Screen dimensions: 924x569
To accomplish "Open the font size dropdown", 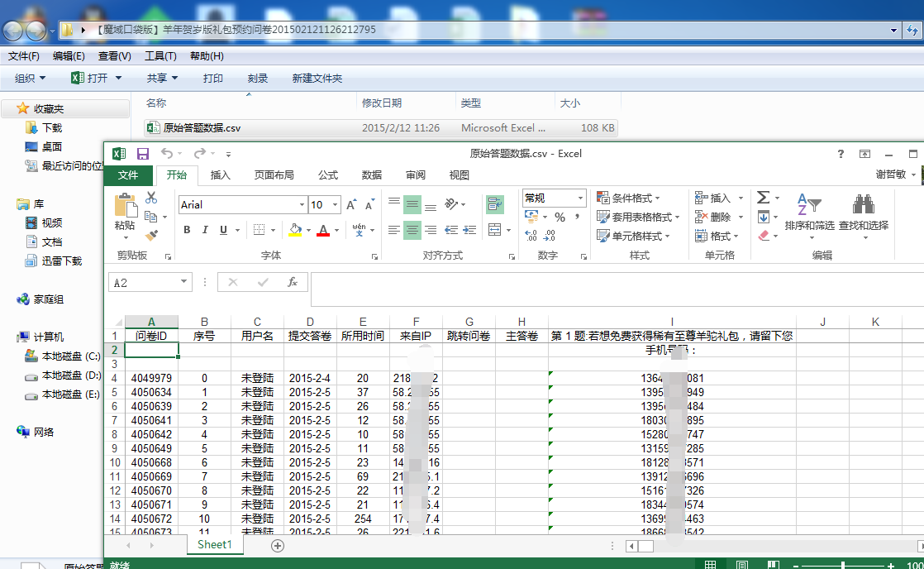I will click(x=336, y=204).
